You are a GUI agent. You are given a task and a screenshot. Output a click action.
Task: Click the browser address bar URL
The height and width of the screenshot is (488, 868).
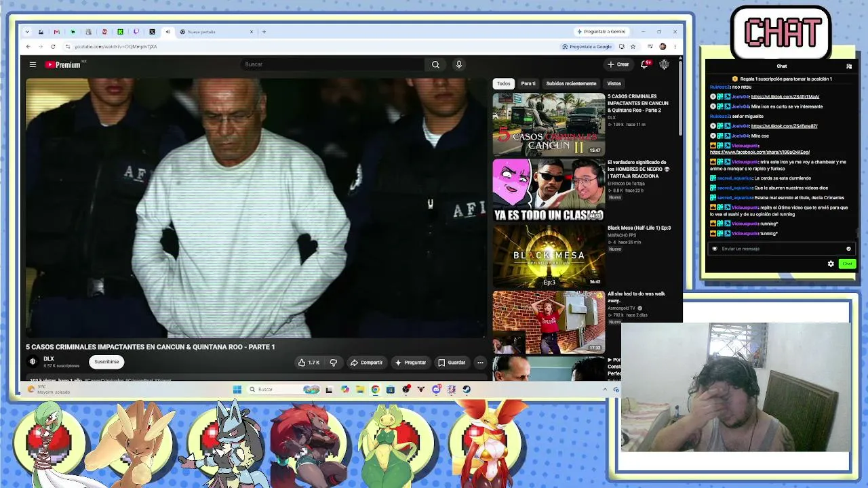[115, 47]
